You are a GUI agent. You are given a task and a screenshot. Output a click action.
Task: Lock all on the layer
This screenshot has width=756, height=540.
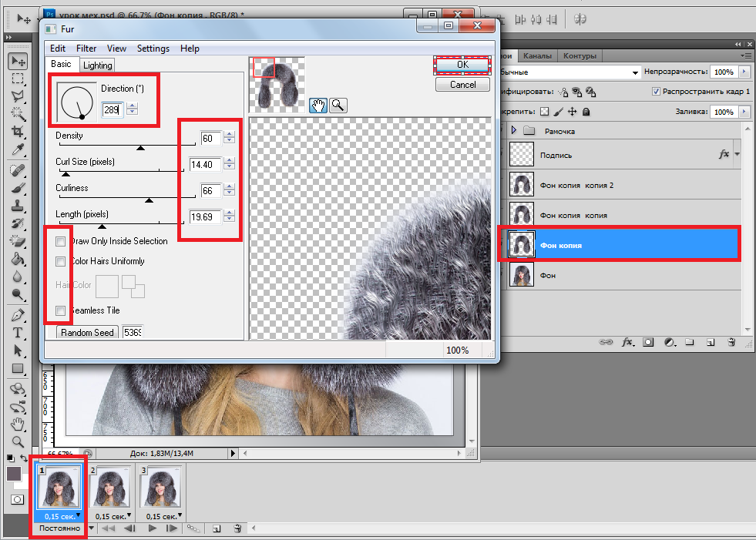click(586, 112)
